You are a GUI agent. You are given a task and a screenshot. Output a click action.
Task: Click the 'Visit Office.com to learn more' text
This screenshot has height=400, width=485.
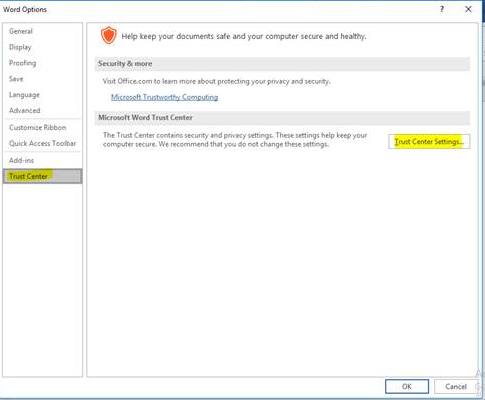pyautogui.click(x=216, y=81)
